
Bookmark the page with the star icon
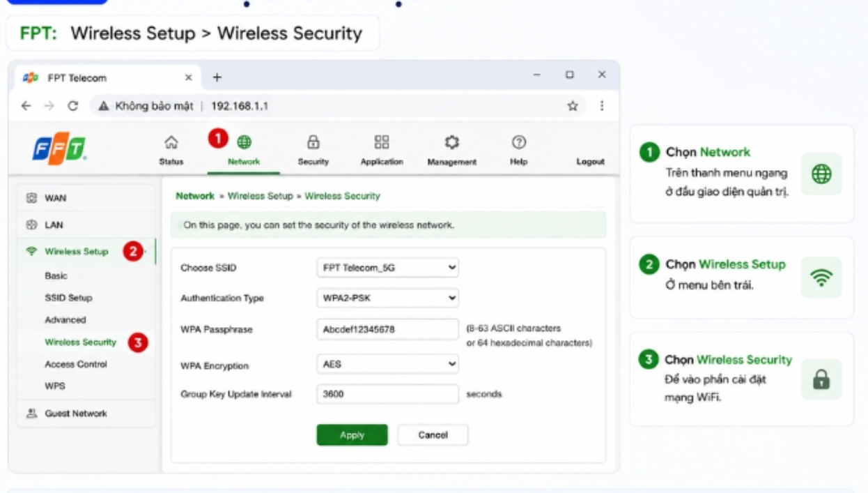[573, 106]
